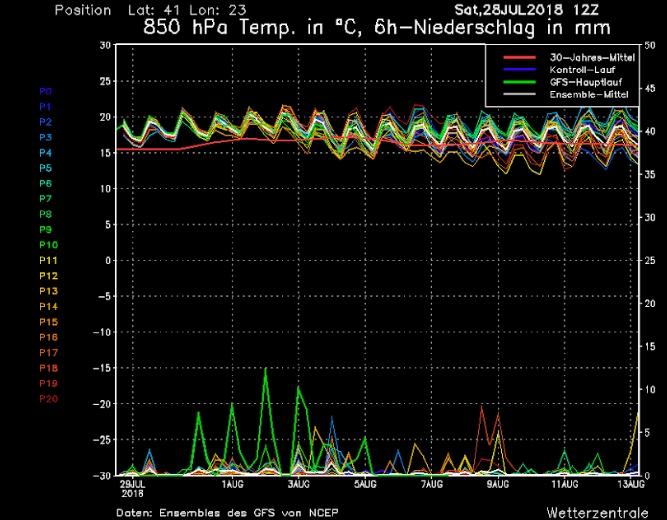
Task: Click the green GFS-Hauptlauf legend line
Action: click(x=516, y=84)
